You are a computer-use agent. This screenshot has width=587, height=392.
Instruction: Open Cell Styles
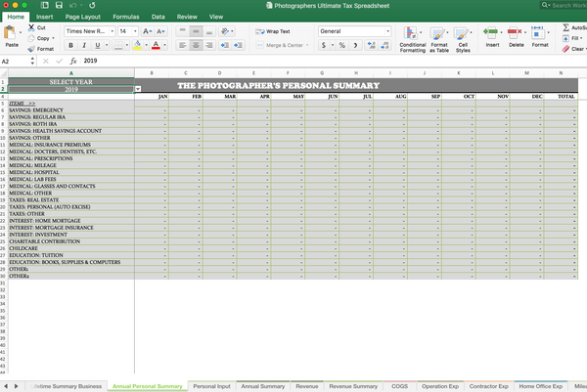coord(463,39)
